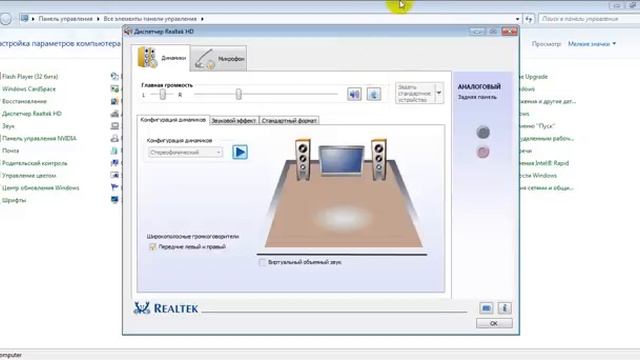Open Восстановление in Control Panel

point(24,101)
